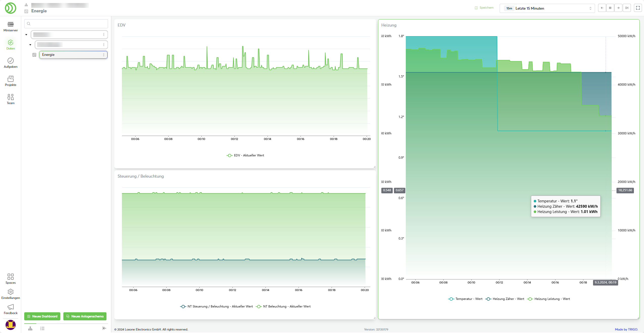Collapse the second-level tree node arrow
The image size is (644, 333).
click(30, 45)
